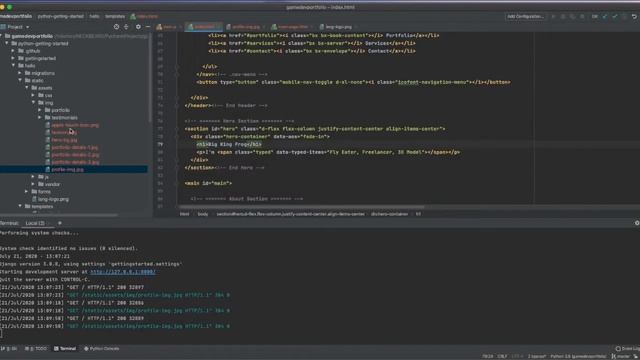Click the Python interpreter entry in status bar
640x360 pixels.
click(578, 356)
